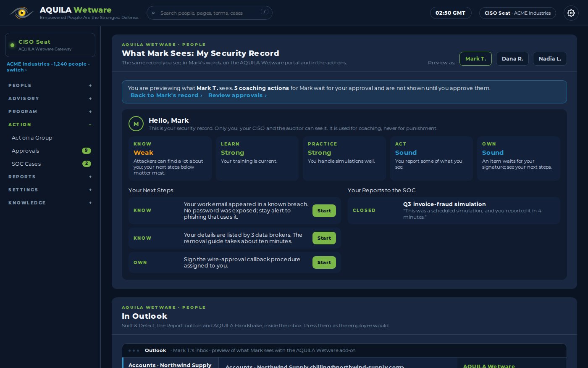Click the SOC Cases badge showing 2
The image size is (588, 368).
click(x=86, y=164)
